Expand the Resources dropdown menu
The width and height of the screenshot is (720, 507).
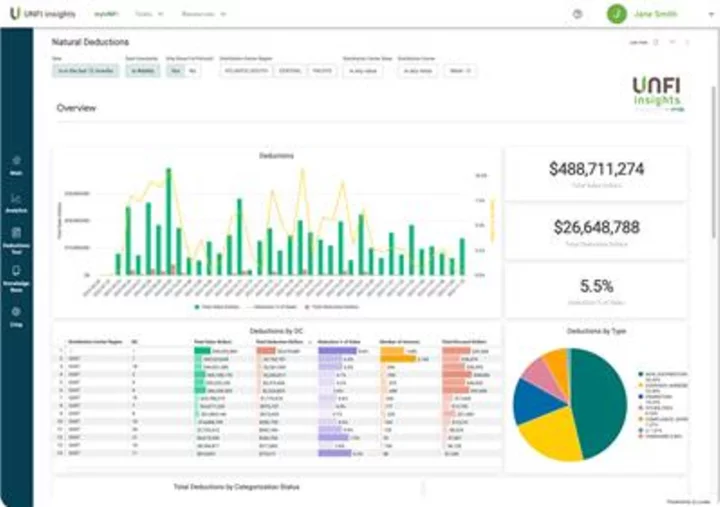tap(204, 14)
